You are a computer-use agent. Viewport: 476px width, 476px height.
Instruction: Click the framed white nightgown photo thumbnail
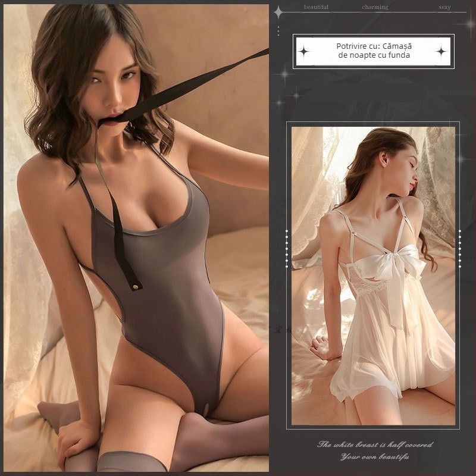point(375,274)
